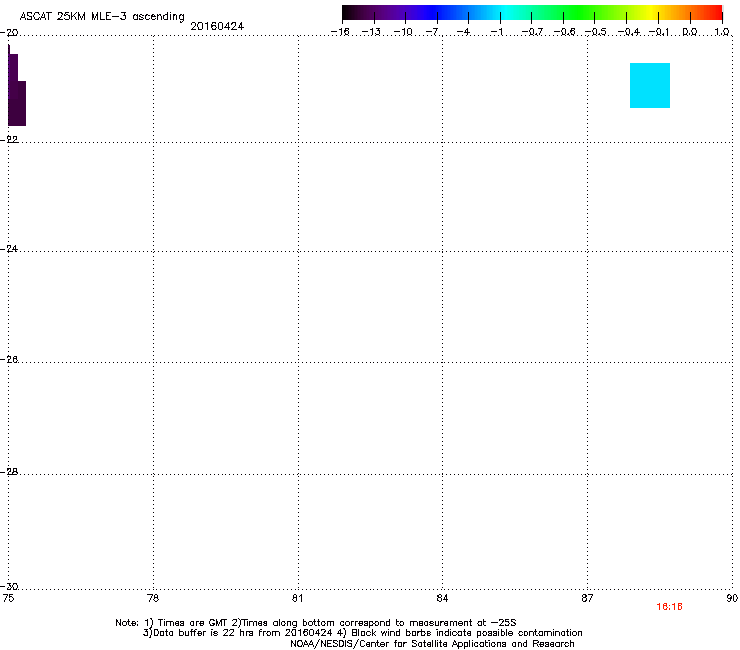740x650 pixels.
Task: Click color scale value -13
Action: point(371,32)
